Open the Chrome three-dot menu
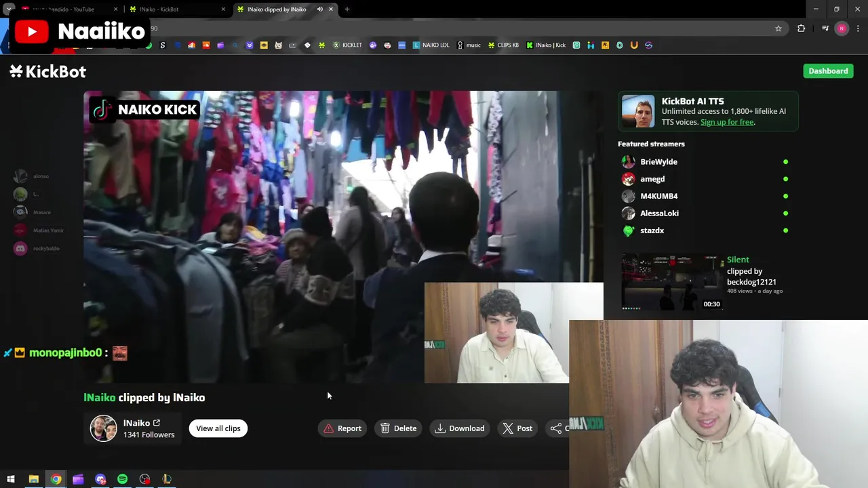The height and width of the screenshot is (488, 868). point(858,28)
